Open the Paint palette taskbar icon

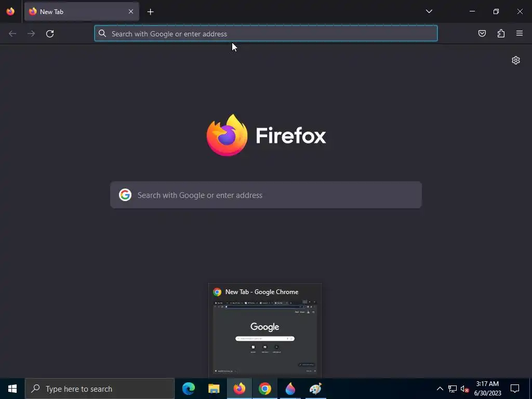315,389
